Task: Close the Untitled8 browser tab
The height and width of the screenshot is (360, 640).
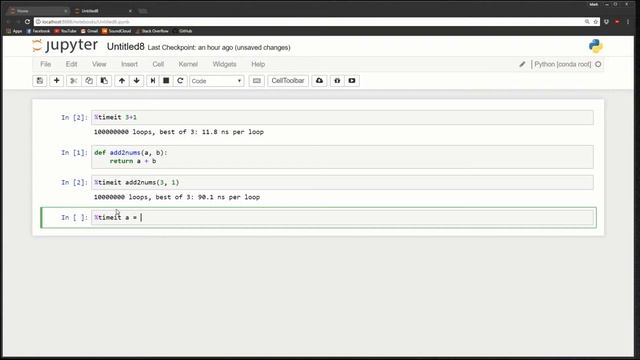Action: (x=130, y=11)
